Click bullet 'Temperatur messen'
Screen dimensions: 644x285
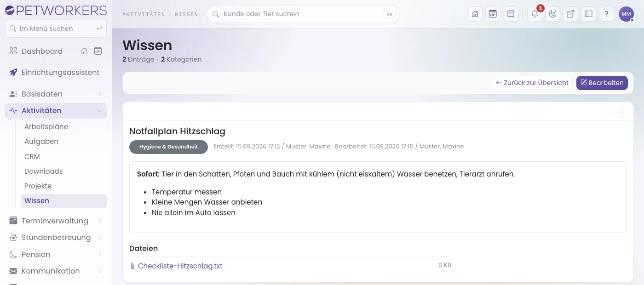click(187, 192)
